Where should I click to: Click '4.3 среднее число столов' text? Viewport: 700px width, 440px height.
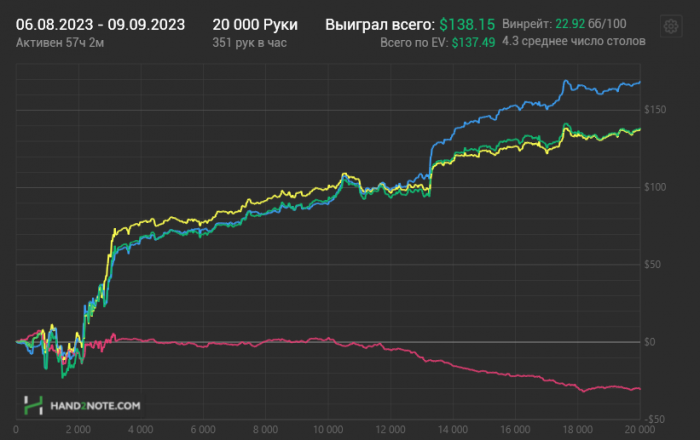pos(574,42)
